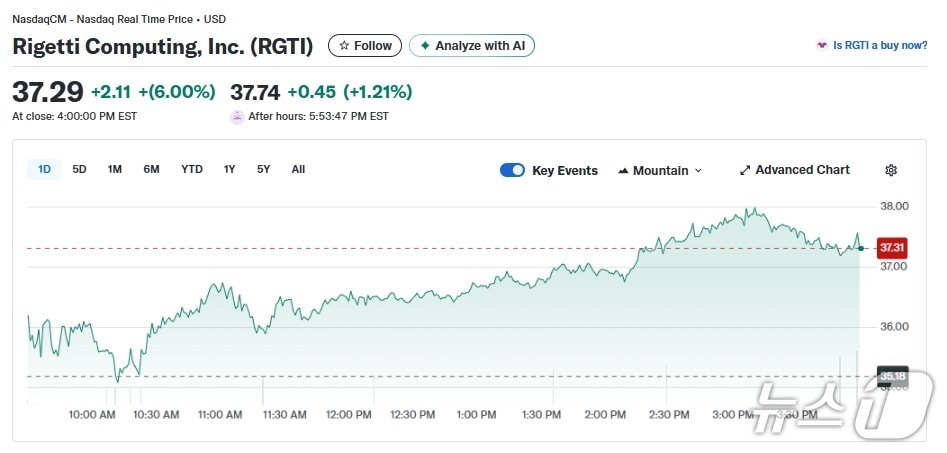The image size is (947, 453).
Task: Toggle the Key Events switch
Action: point(512,170)
